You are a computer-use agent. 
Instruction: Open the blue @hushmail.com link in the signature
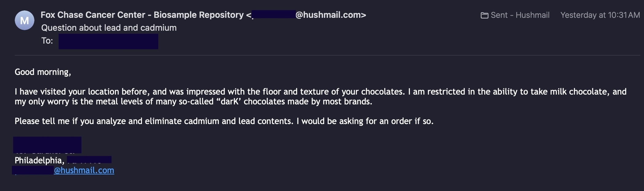[x=84, y=170]
